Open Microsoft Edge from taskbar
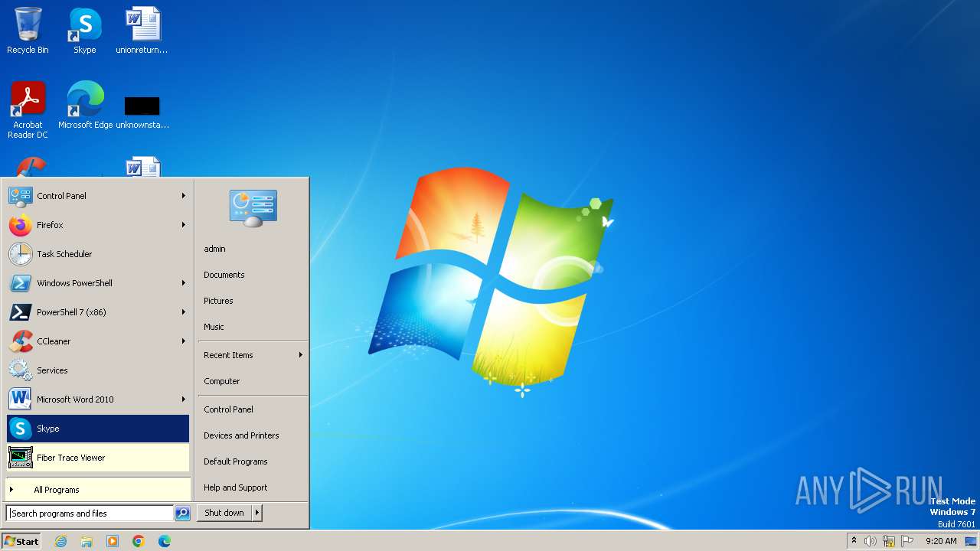 click(x=165, y=541)
